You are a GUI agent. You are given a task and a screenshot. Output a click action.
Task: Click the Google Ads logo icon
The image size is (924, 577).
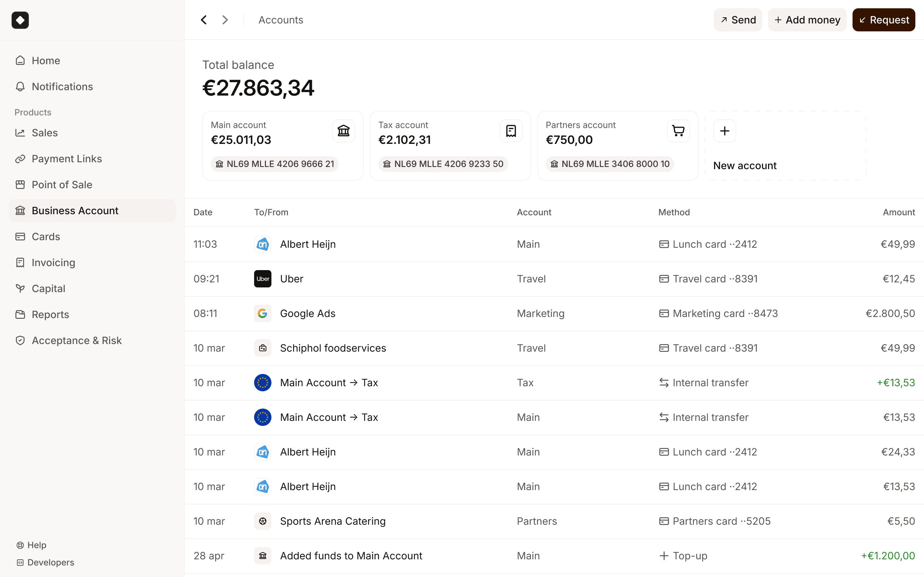pyautogui.click(x=263, y=313)
